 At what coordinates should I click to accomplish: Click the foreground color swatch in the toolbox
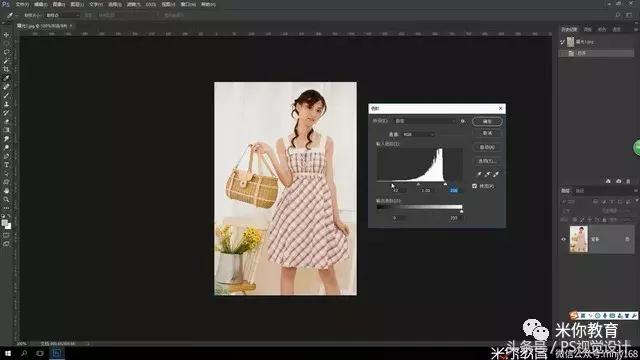click(x=4, y=223)
